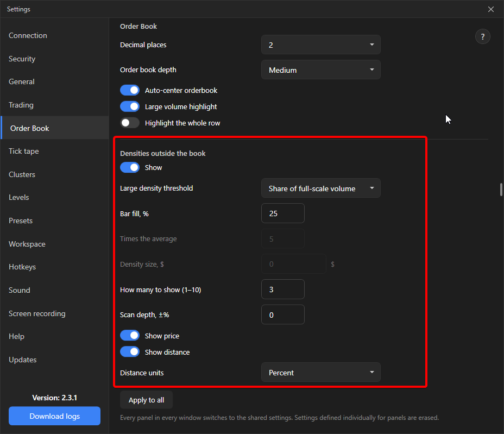This screenshot has height=434, width=504.
Task: Click the Apply to all button
Action: point(146,400)
